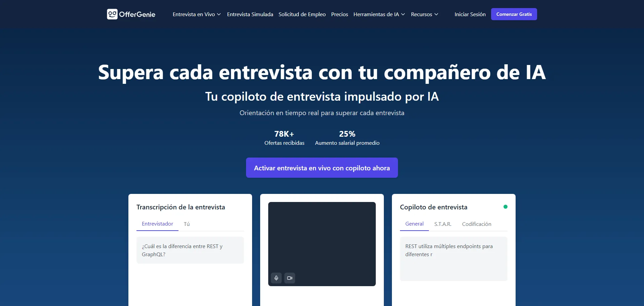Toggle the camera icon in video preview
The image size is (644, 306).
290,278
